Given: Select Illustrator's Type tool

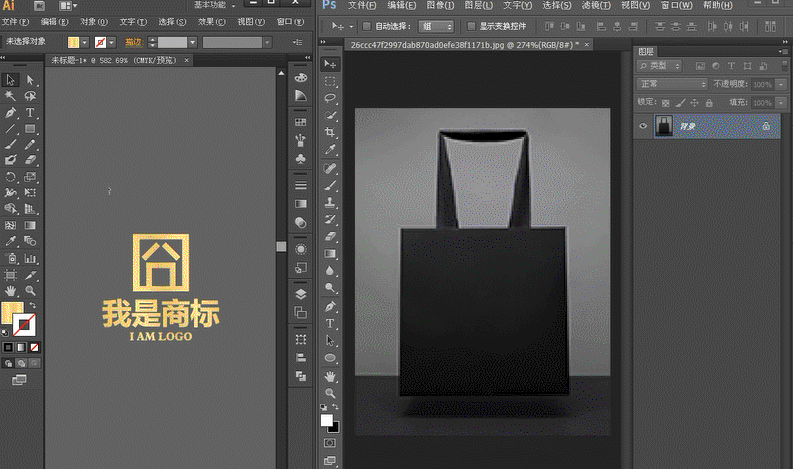Looking at the screenshot, I should (31, 113).
